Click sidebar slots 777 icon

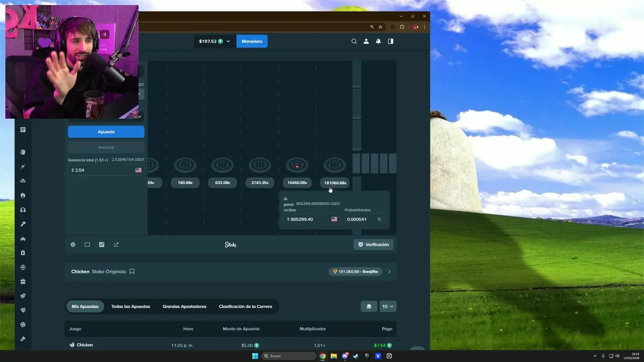tap(23, 181)
